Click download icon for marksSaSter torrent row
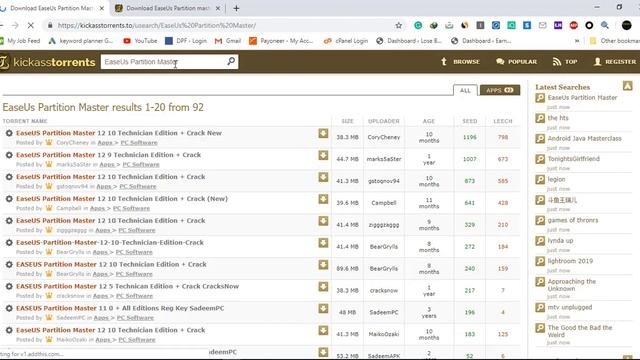The image size is (640, 360). pyautogui.click(x=323, y=156)
